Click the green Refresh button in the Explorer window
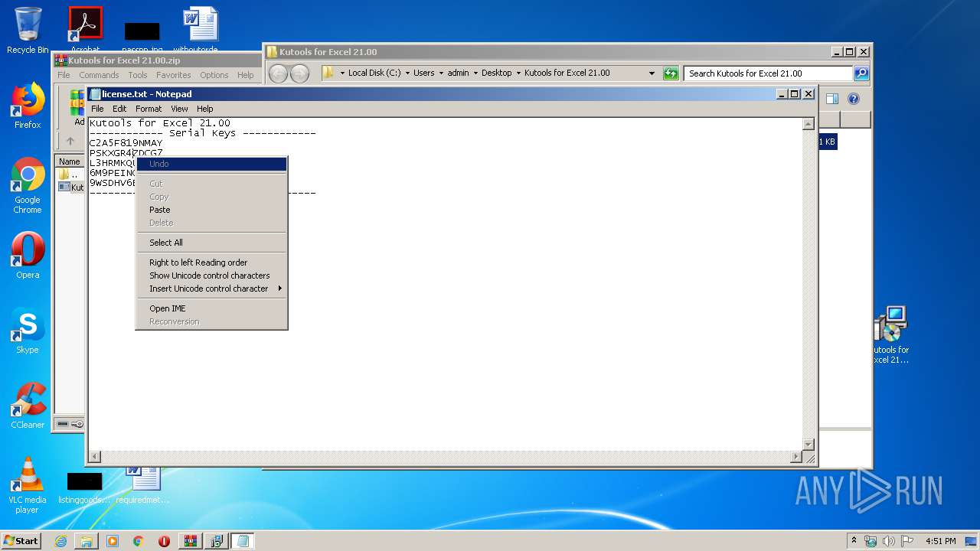 click(x=671, y=73)
